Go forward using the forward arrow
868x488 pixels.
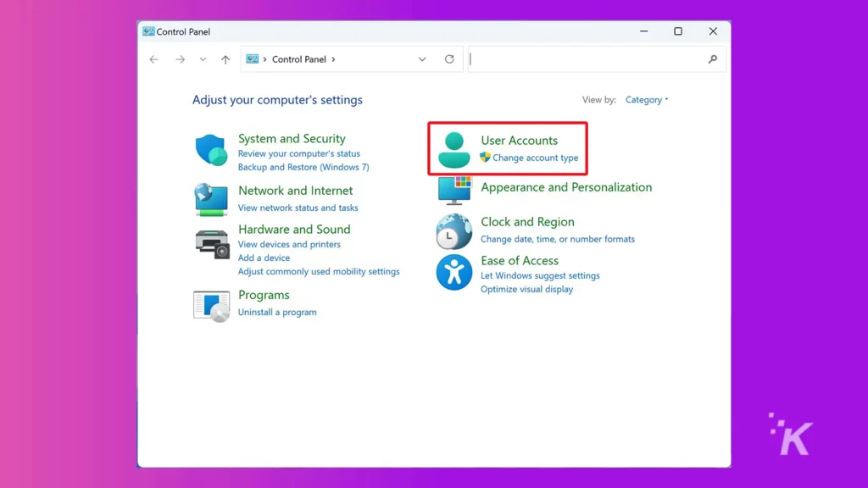(x=180, y=59)
